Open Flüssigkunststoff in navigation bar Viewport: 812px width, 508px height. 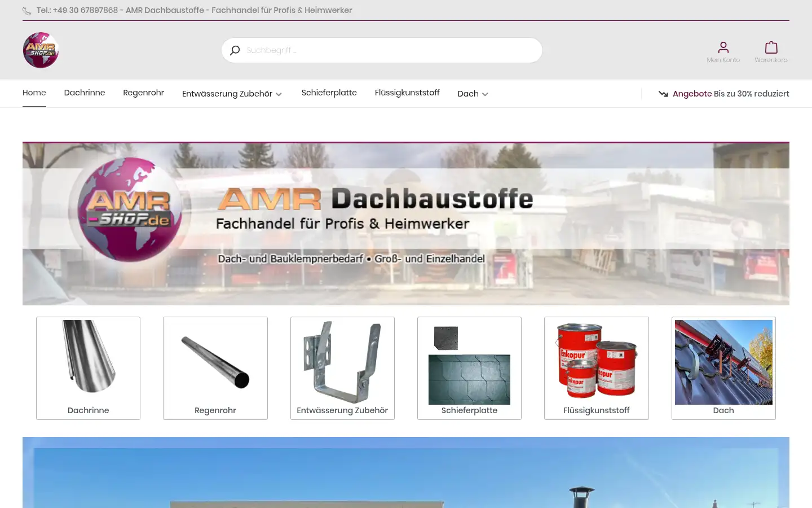pos(407,93)
